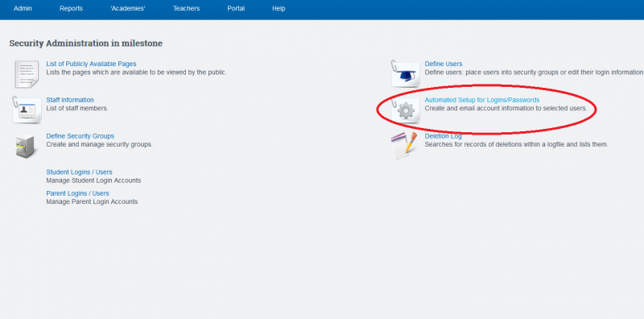
Task: Click the graduation cap Define Users icon
Action: pos(405,74)
